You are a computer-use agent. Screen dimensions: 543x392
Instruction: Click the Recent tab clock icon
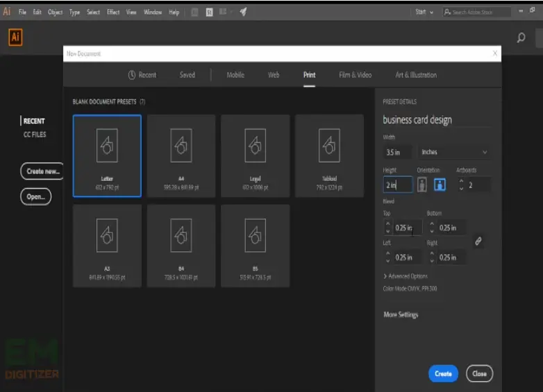tap(132, 75)
